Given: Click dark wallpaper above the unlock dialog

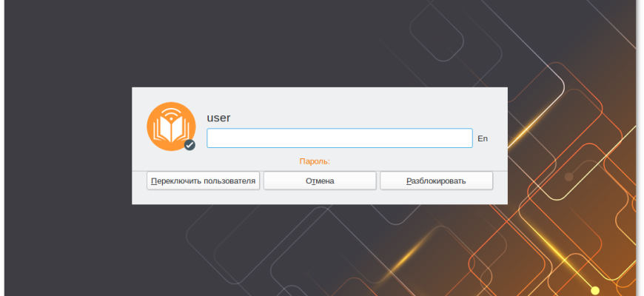Looking at the screenshot, I should point(296,44).
